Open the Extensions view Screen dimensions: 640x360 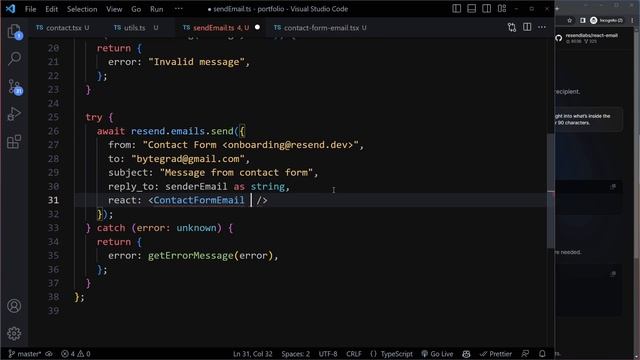click(14, 142)
